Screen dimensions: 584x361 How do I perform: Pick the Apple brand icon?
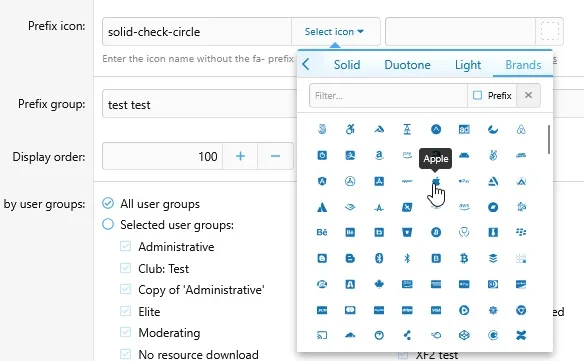click(436, 181)
